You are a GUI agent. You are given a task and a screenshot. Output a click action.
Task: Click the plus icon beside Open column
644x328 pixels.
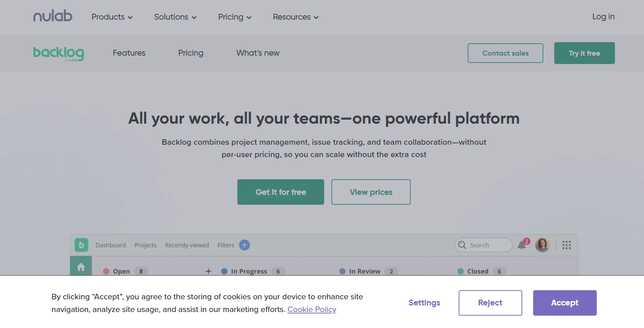pos(208,271)
